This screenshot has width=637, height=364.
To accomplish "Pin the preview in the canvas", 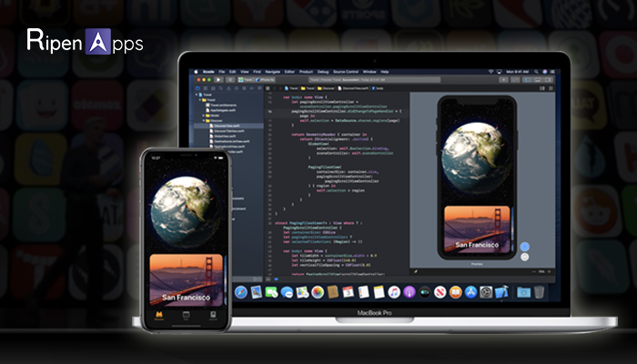I will coord(416,271).
